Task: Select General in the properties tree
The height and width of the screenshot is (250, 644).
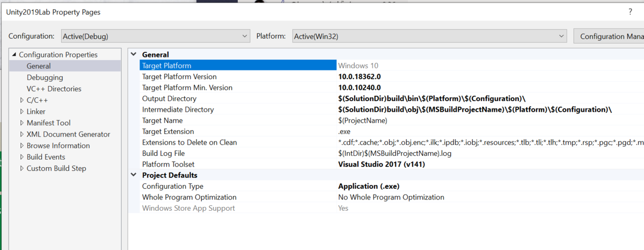Action: click(x=39, y=66)
